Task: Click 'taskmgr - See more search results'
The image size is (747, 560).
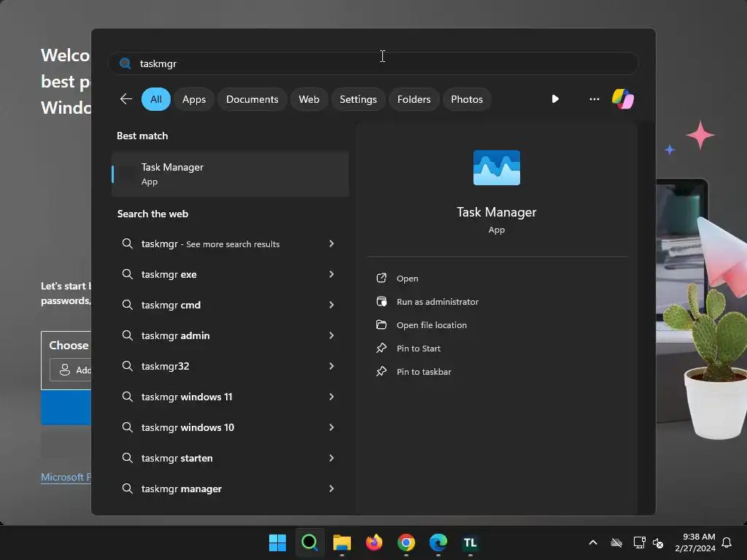Action: (210, 244)
